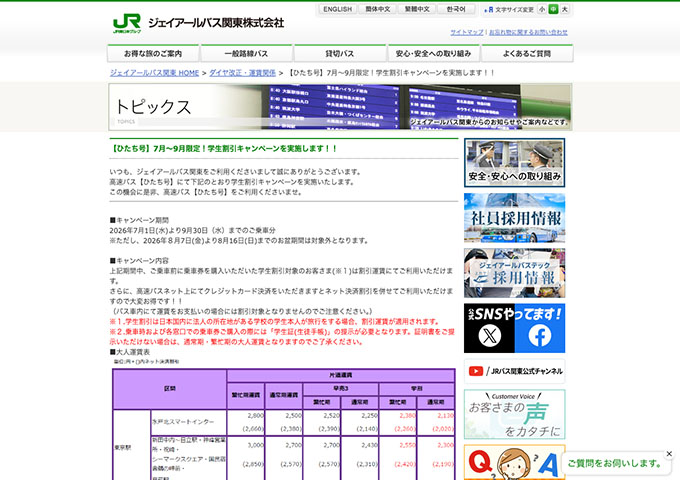Image resolution: width=680 pixels, height=480 pixels.
Task: Switch language to ENGLISH
Action: click(337, 9)
